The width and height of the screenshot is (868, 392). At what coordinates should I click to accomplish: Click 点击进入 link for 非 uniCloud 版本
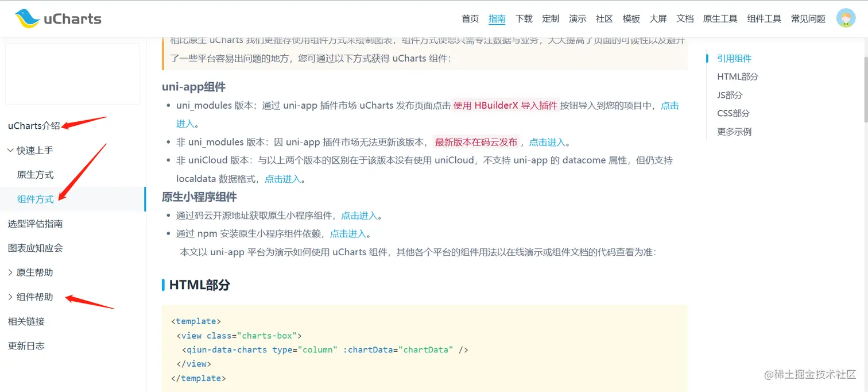[283, 179]
